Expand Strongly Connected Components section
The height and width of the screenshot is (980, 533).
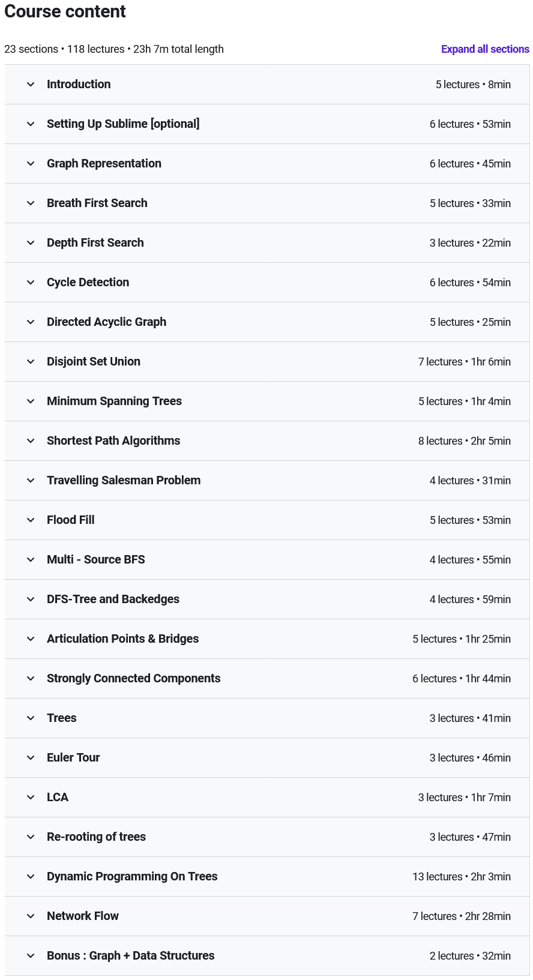tap(133, 679)
